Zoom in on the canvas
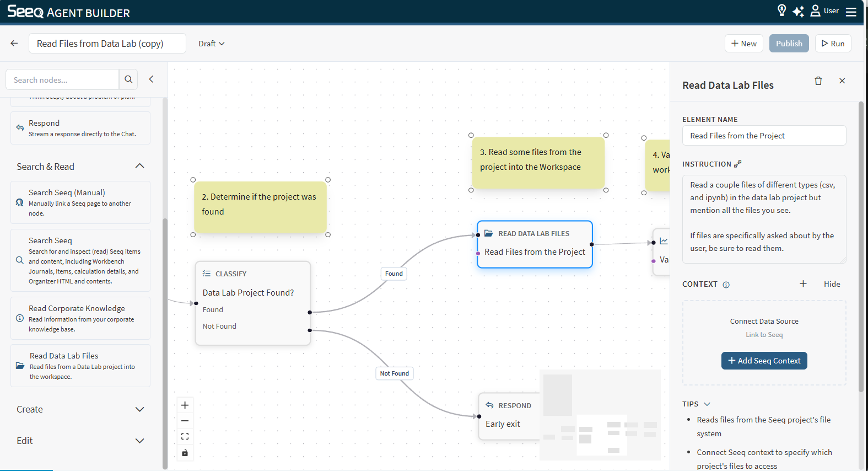 tap(185, 405)
